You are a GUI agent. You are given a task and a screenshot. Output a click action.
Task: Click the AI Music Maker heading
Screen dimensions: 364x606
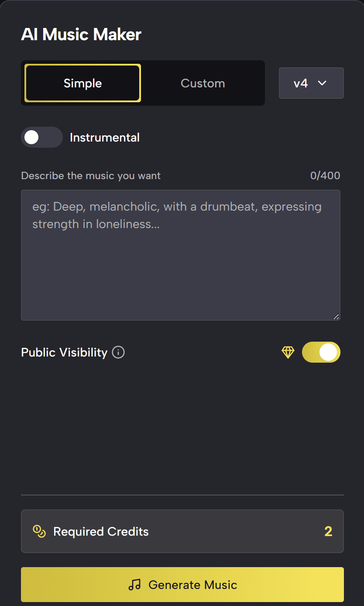[x=81, y=35]
